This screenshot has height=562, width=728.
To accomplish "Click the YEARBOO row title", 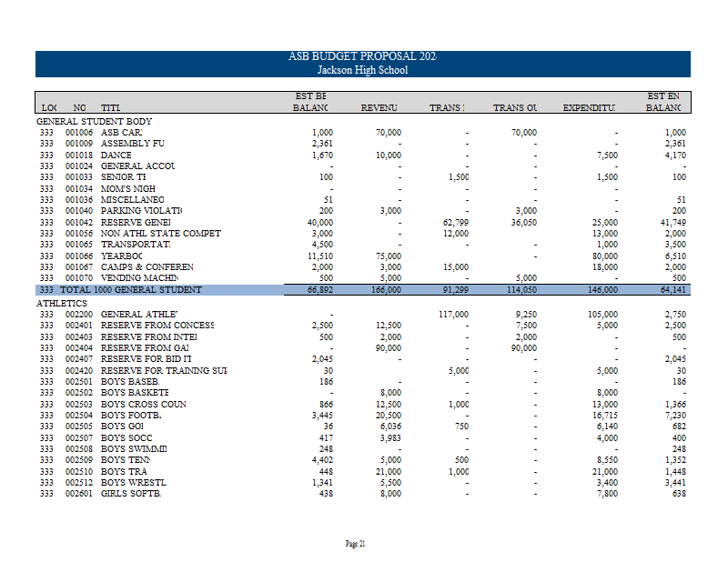I will pyautogui.click(x=122, y=256).
